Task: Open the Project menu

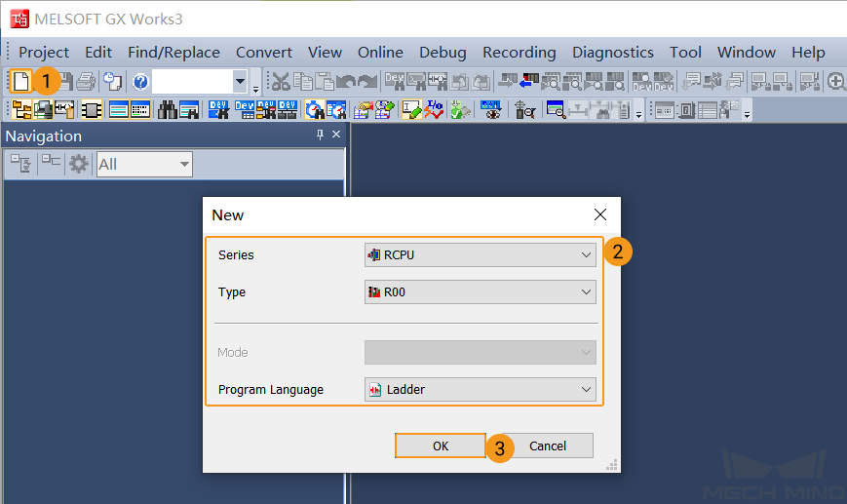Action: [x=44, y=53]
